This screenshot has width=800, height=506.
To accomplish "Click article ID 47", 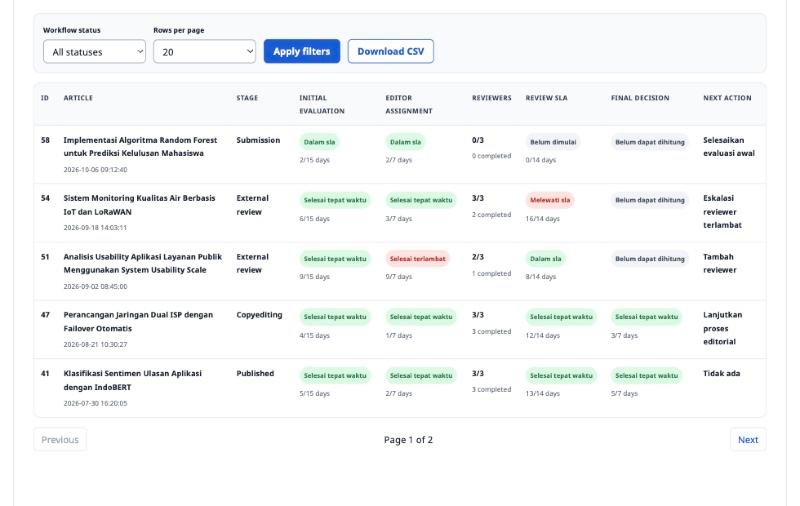I will tap(45, 315).
